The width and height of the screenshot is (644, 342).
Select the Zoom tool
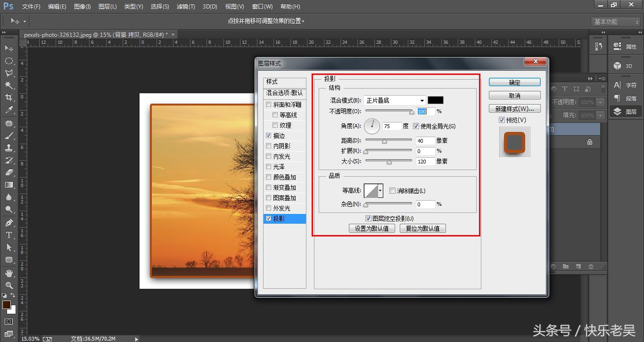point(9,285)
